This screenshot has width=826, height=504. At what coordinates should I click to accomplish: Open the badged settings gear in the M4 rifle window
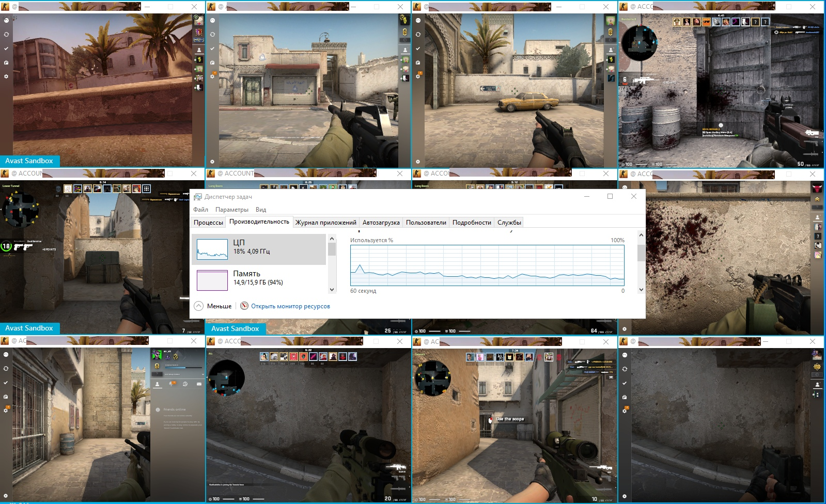pos(213,76)
